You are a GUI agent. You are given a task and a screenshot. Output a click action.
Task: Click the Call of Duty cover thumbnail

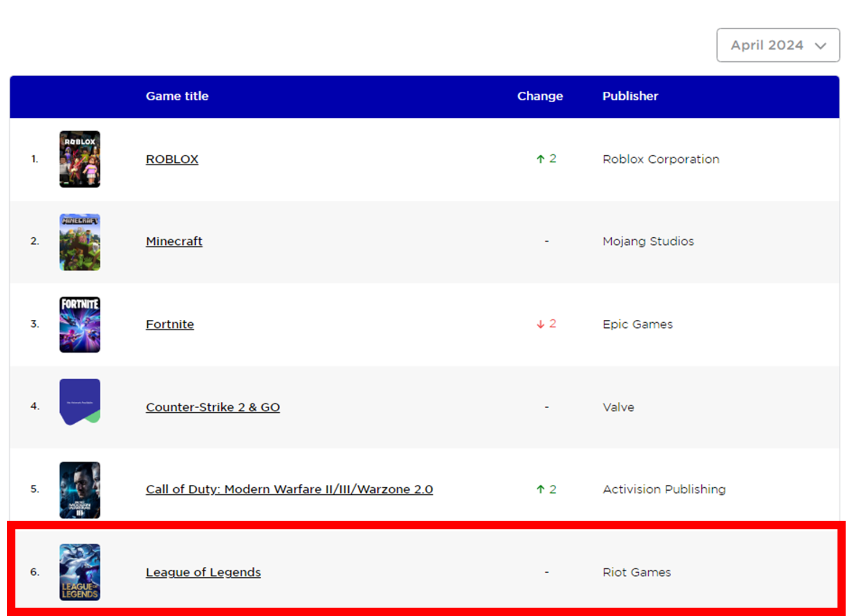tap(80, 490)
